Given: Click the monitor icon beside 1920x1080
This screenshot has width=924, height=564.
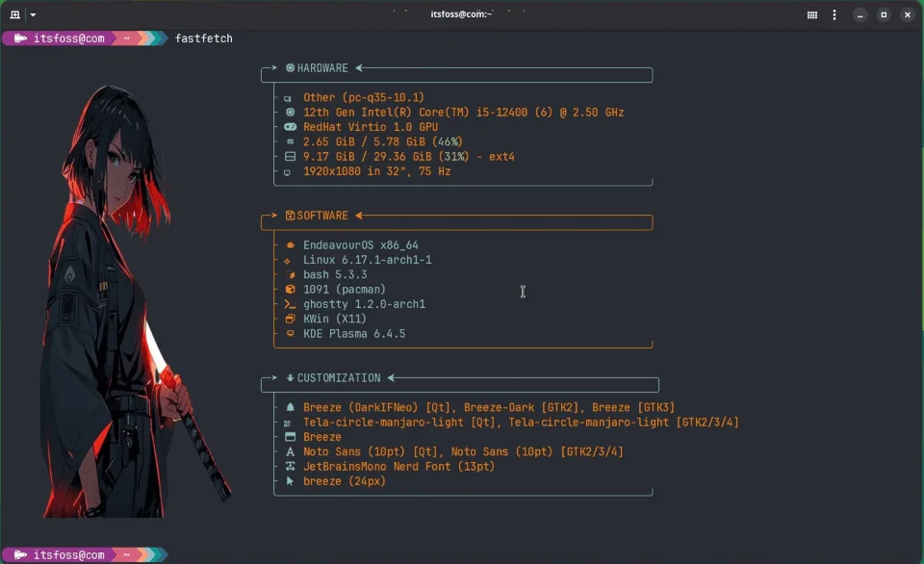Looking at the screenshot, I should [x=287, y=172].
